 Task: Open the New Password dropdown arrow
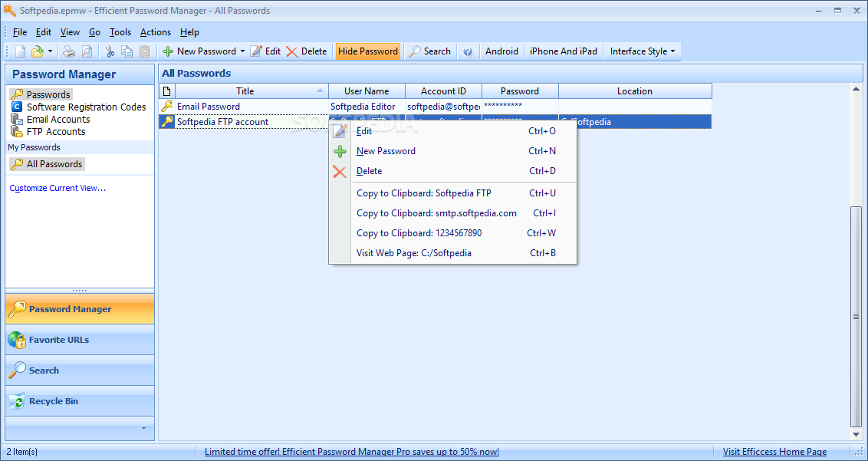pos(242,51)
